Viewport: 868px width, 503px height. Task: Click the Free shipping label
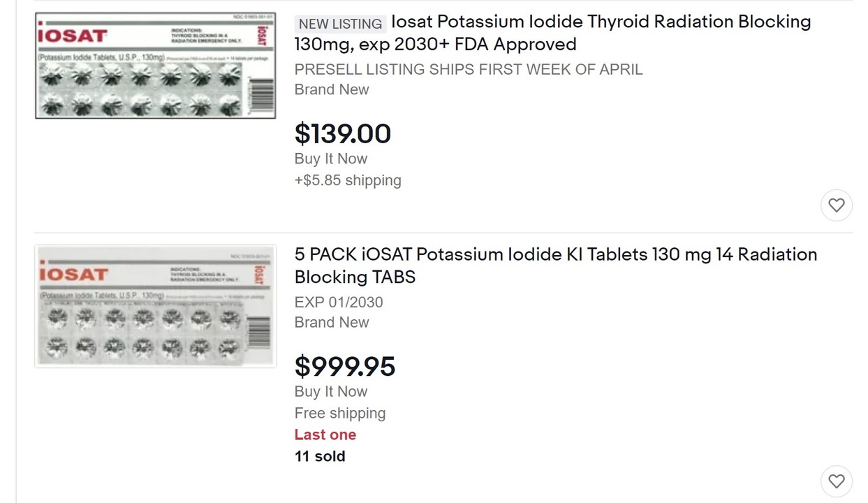(340, 413)
